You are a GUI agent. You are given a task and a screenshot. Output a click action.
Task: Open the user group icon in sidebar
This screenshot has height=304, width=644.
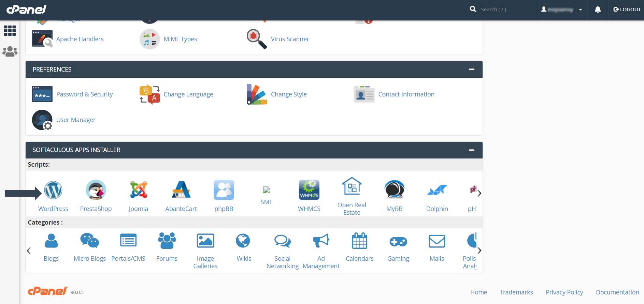pos(10,51)
